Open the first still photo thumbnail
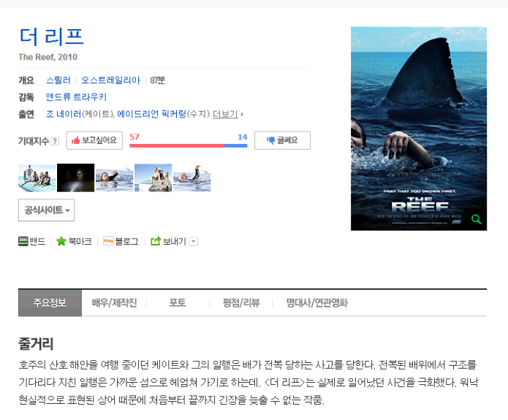 [x=37, y=178]
